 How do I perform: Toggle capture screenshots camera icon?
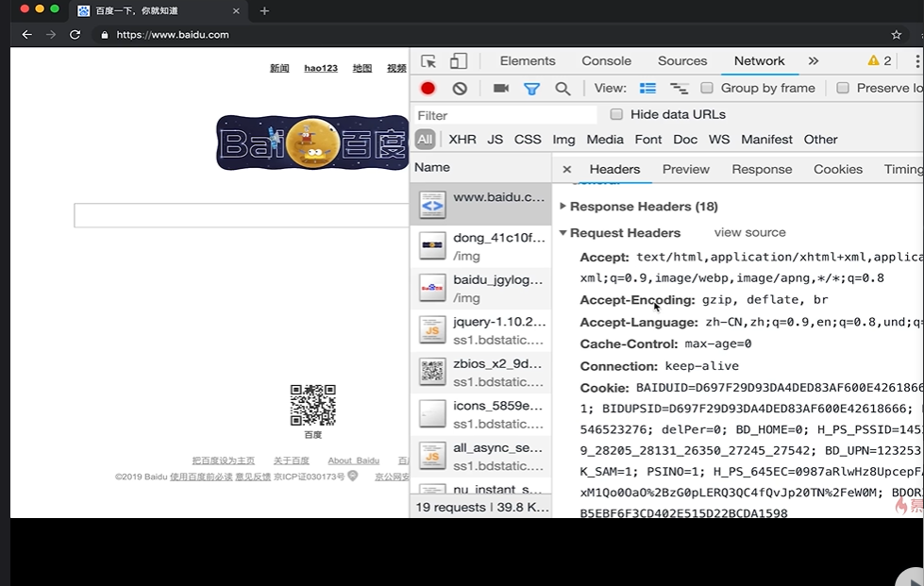(501, 89)
